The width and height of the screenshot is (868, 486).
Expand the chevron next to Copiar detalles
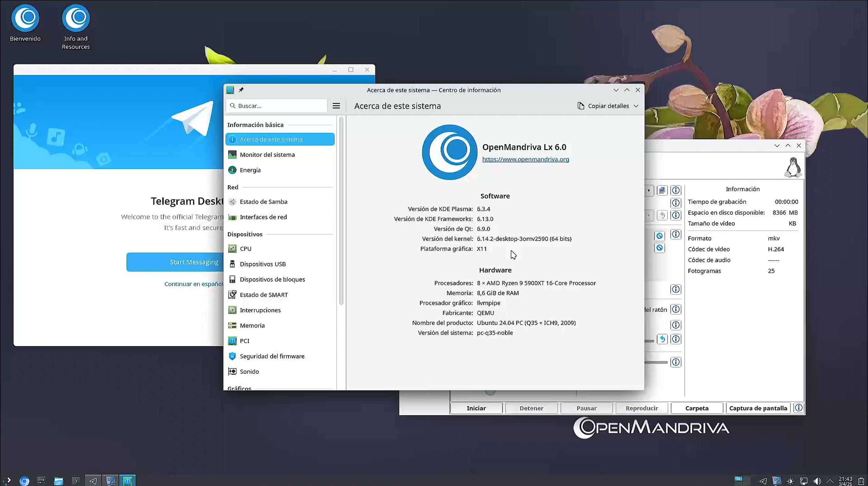[636, 106]
